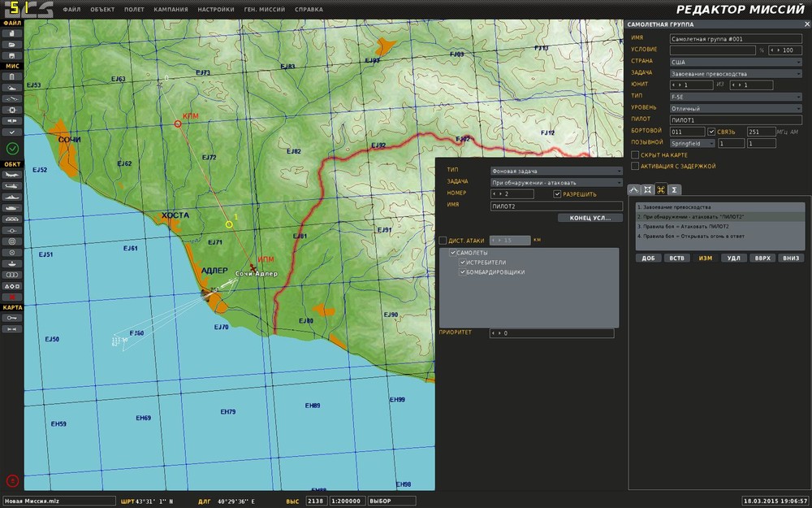The image size is (812, 508).
Task: Click the save mission disk icon under ФАЙЛ
Action: click(12, 55)
